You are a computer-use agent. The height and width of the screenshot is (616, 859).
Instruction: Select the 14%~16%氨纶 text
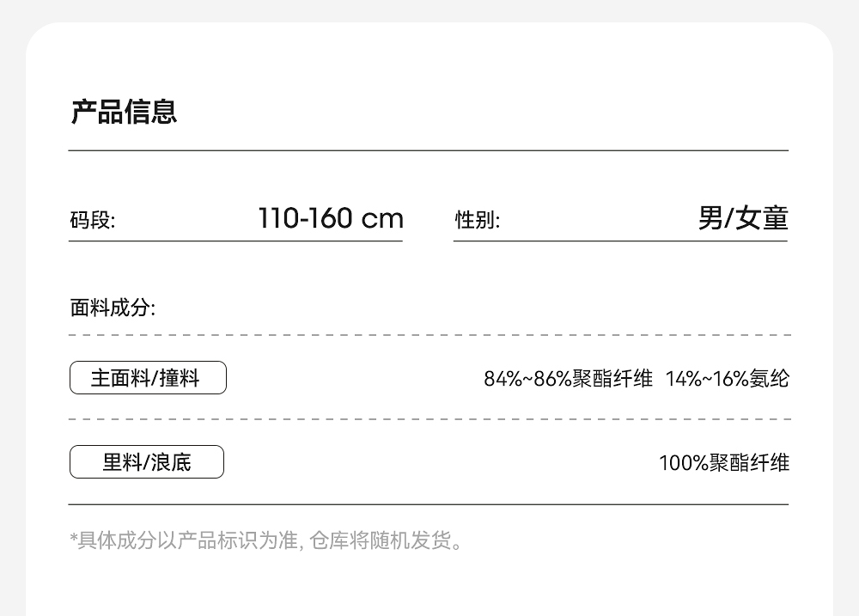(x=727, y=378)
